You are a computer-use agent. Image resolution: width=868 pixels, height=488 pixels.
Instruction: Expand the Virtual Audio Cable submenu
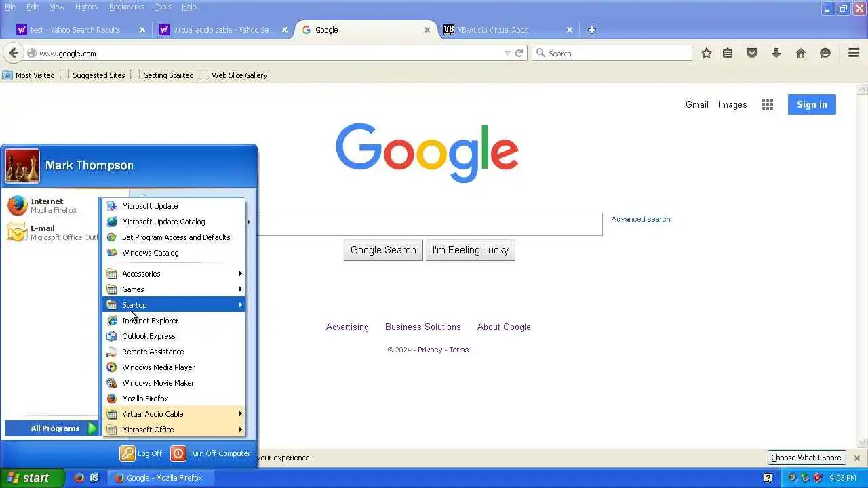[174, 414]
